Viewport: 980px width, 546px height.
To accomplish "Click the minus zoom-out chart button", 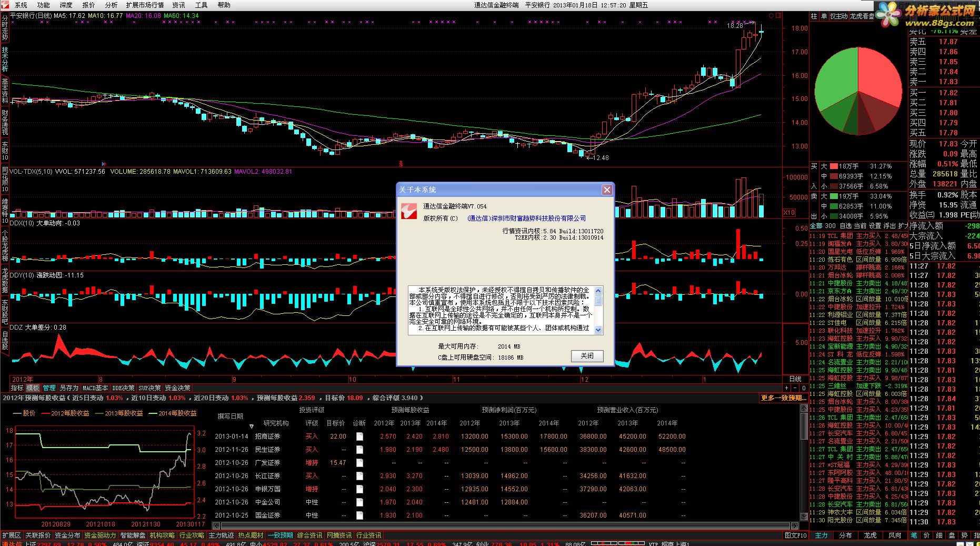I will [795, 388].
